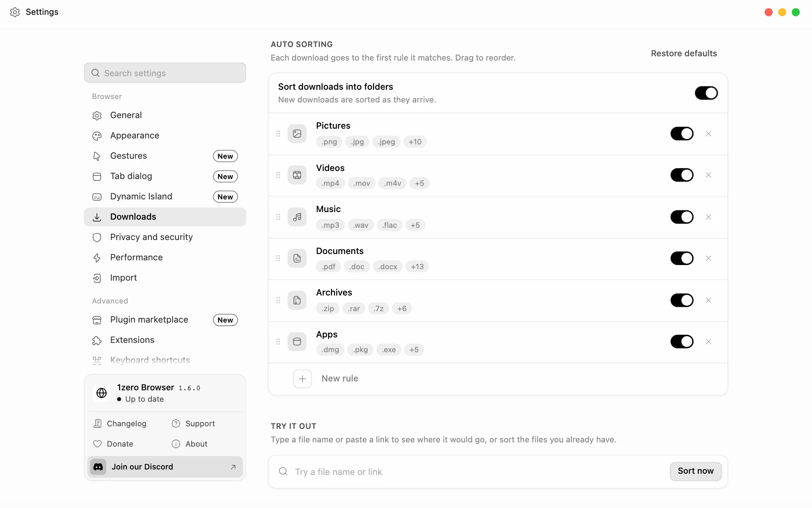The height and width of the screenshot is (508, 812).
Task: Click the Donate link
Action: (x=113, y=444)
